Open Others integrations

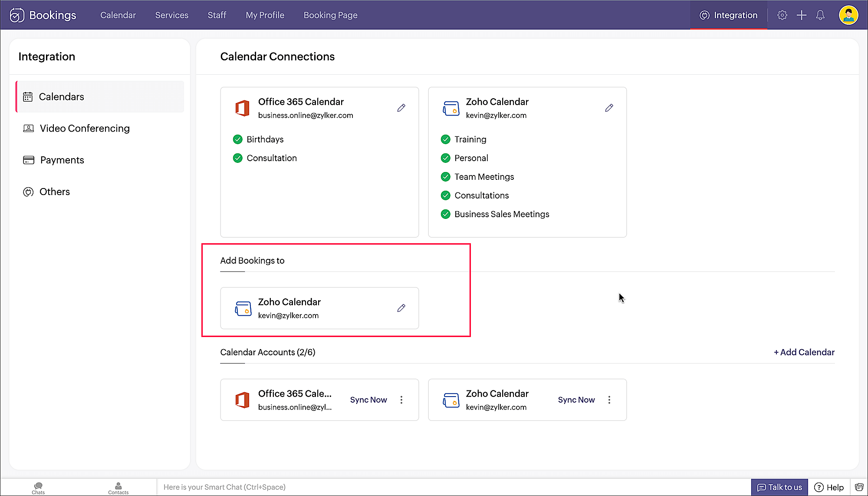(x=100, y=192)
